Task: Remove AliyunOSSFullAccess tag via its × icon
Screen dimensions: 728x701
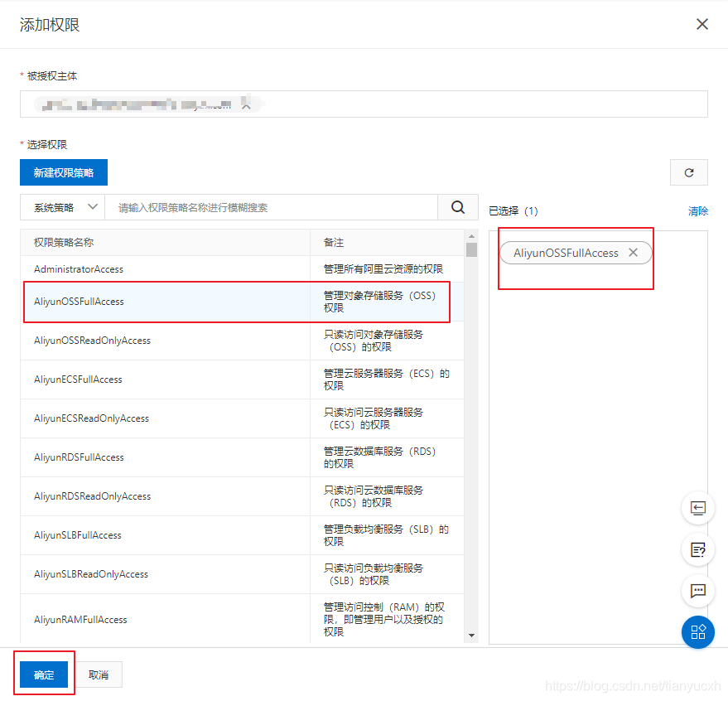Action: click(633, 253)
